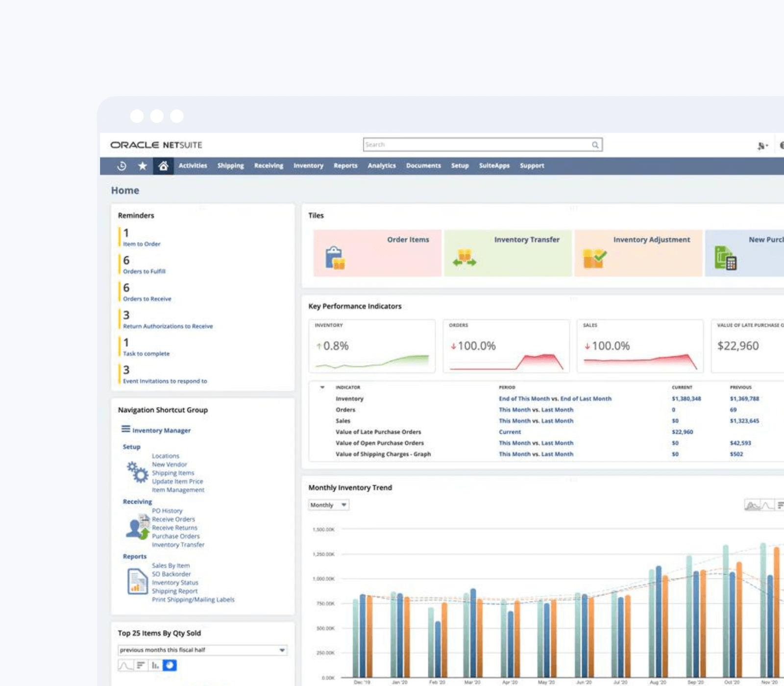The width and height of the screenshot is (784, 686).
Task: Click the Inventory Adjustment tile icon
Action: (594, 258)
